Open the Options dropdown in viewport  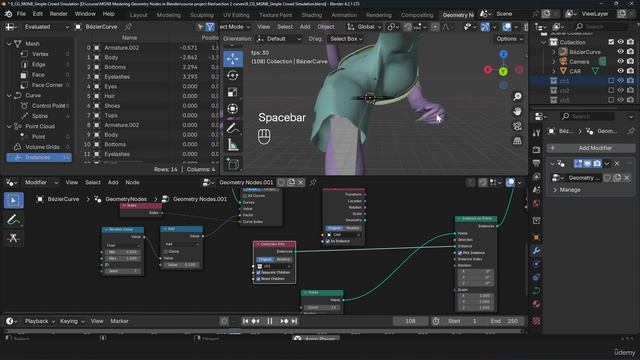(509, 39)
